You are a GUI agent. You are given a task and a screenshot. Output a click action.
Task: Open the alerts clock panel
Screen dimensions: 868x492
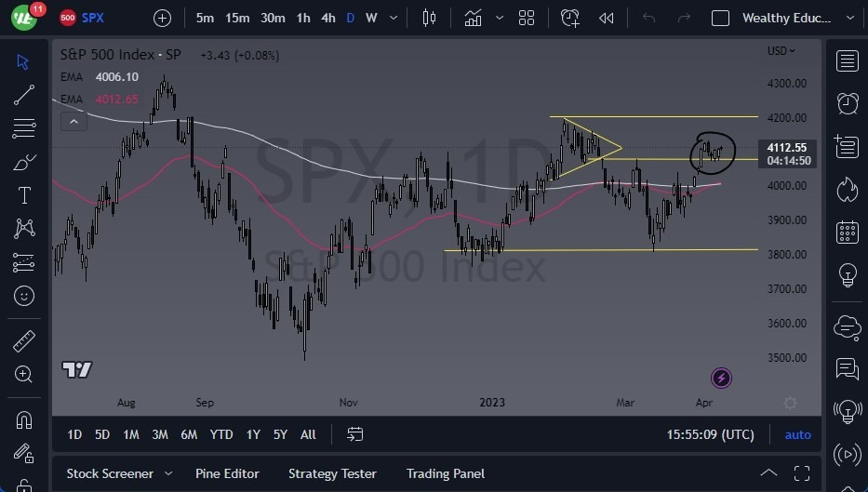point(847,103)
